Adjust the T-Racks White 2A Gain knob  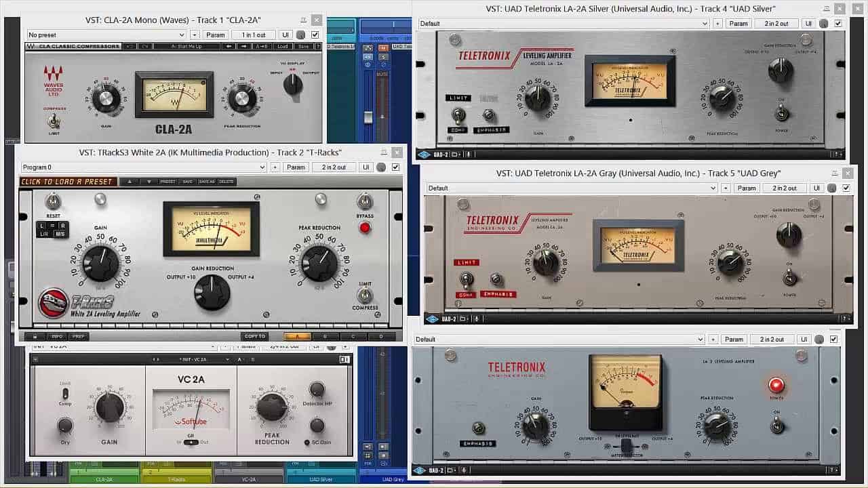coord(100,263)
